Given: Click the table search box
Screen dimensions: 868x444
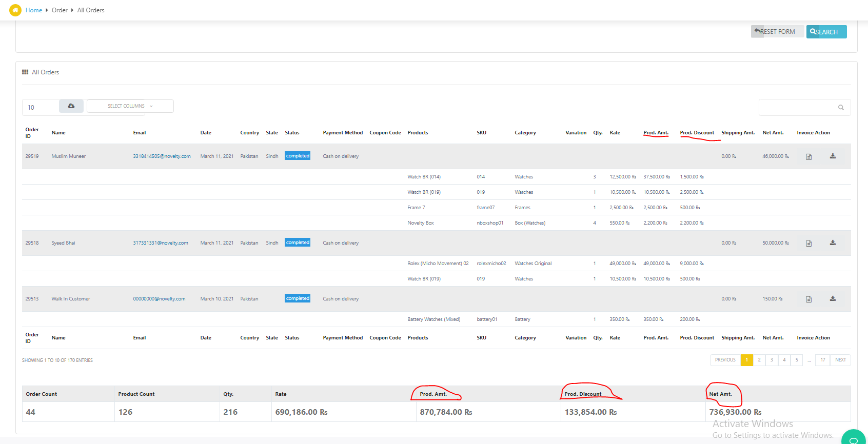Looking at the screenshot, I should coord(798,108).
